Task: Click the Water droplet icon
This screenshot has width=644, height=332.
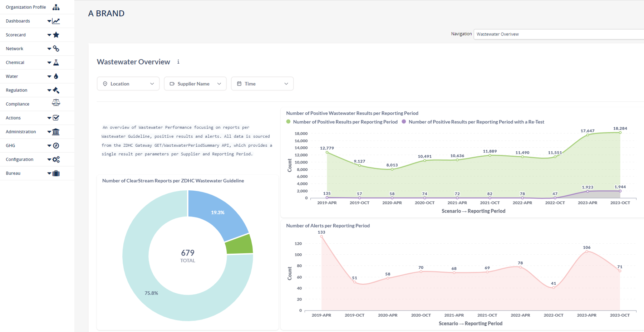Action: click(x=56, y=76)
